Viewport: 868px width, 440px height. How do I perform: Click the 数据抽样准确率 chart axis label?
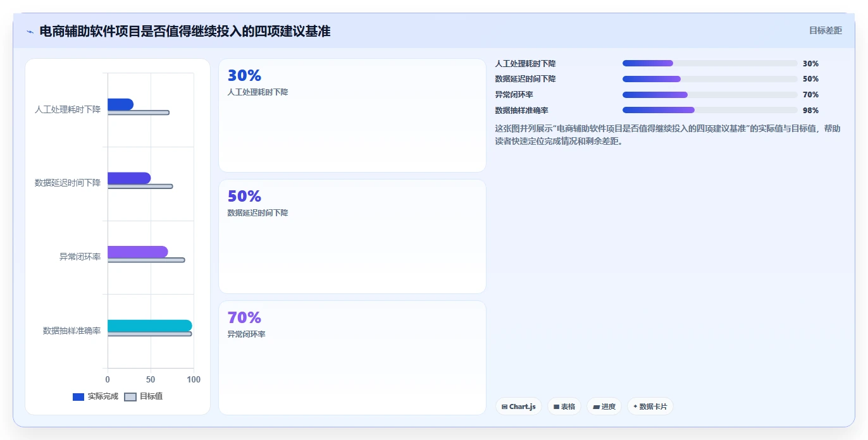click(x=72, y=330)
